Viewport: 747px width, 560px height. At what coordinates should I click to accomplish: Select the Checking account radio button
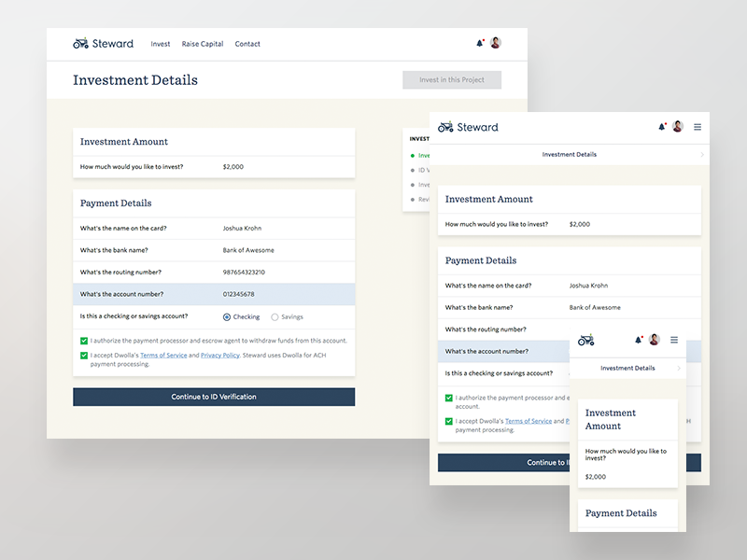[x=227, y=317]
